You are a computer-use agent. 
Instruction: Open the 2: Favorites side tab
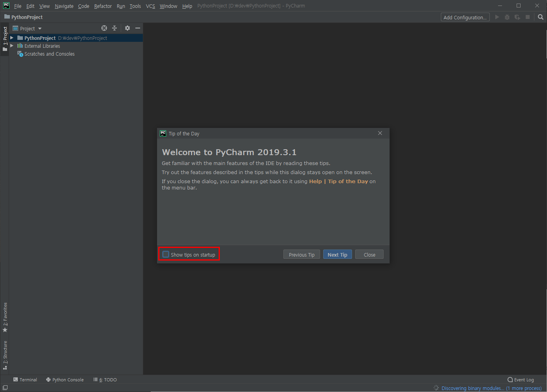coord(5,317)
